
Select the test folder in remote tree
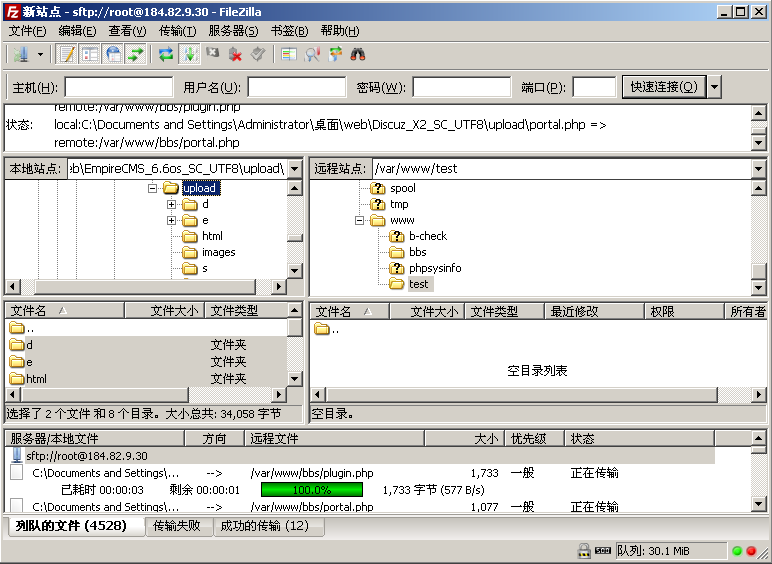click(x=418, y=284)
